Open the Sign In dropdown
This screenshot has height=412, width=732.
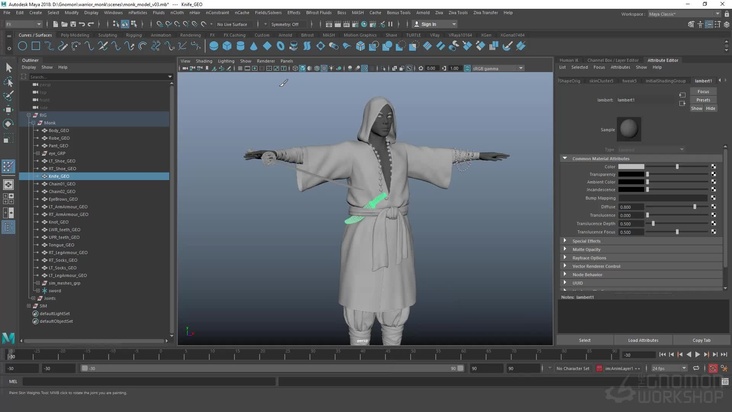pos(435,24)
